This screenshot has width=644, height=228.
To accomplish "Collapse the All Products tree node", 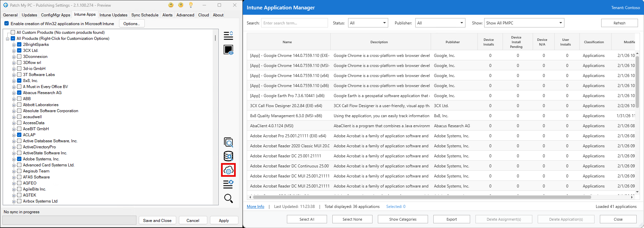I will (x=8, y=39).
